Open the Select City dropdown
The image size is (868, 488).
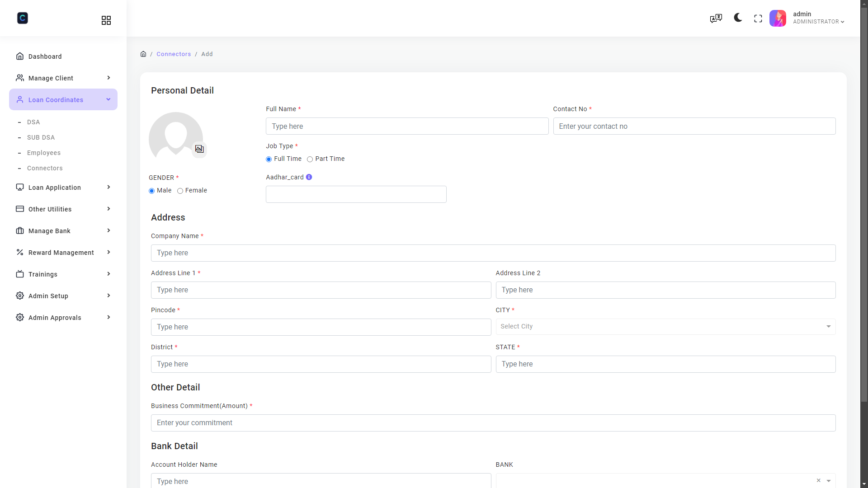(x=665, y=326)
